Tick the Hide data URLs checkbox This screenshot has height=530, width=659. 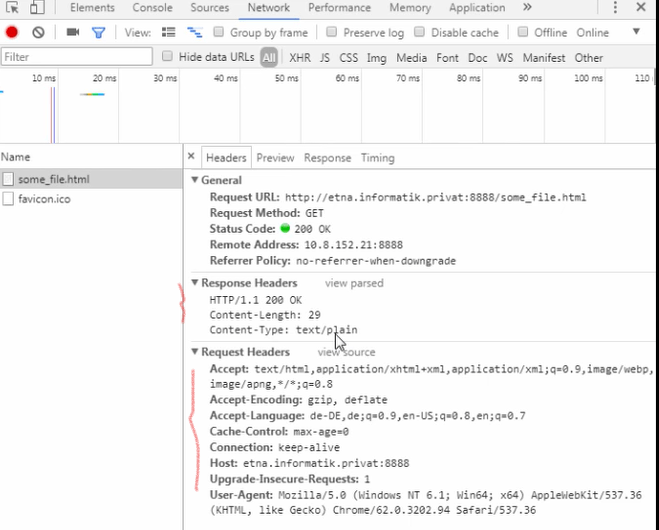pos(168,57)
